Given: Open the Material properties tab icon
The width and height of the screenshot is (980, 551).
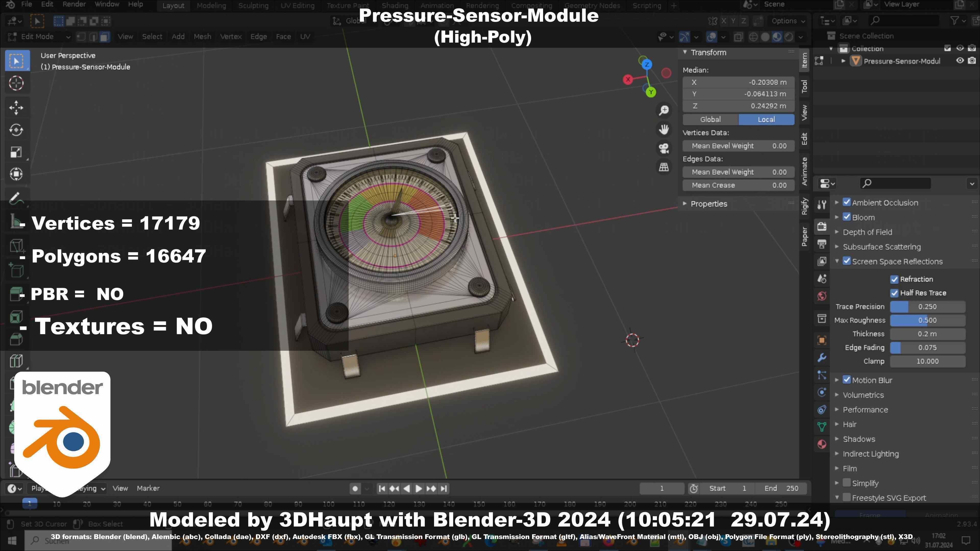Looking at the screenshot, I should pos(822,444).
